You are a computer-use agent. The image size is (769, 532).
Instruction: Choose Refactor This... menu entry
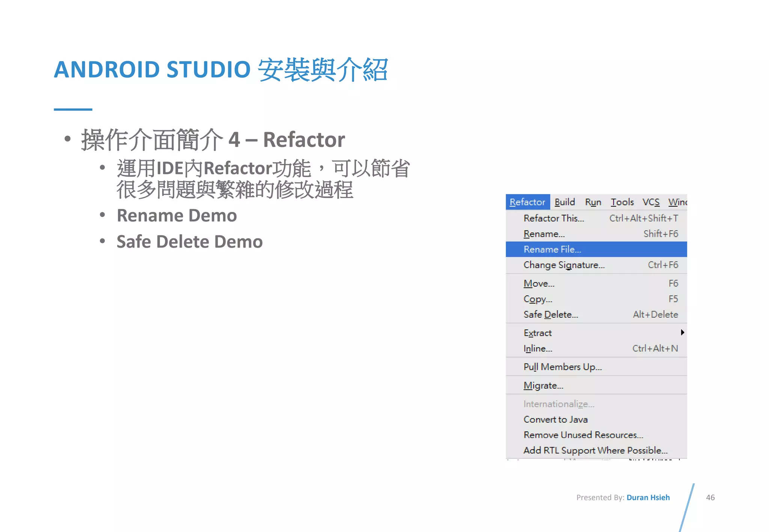coord(596,218)
